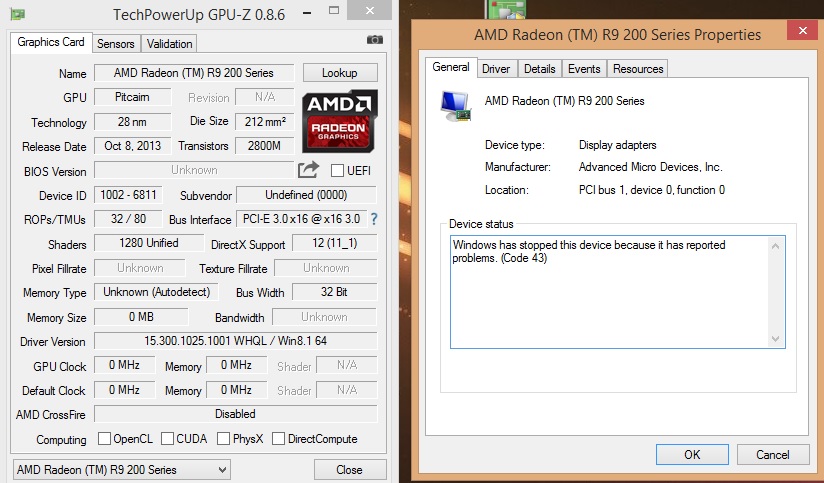Switch to the Validation tab

pyautogui.click(x=169, y=44)
